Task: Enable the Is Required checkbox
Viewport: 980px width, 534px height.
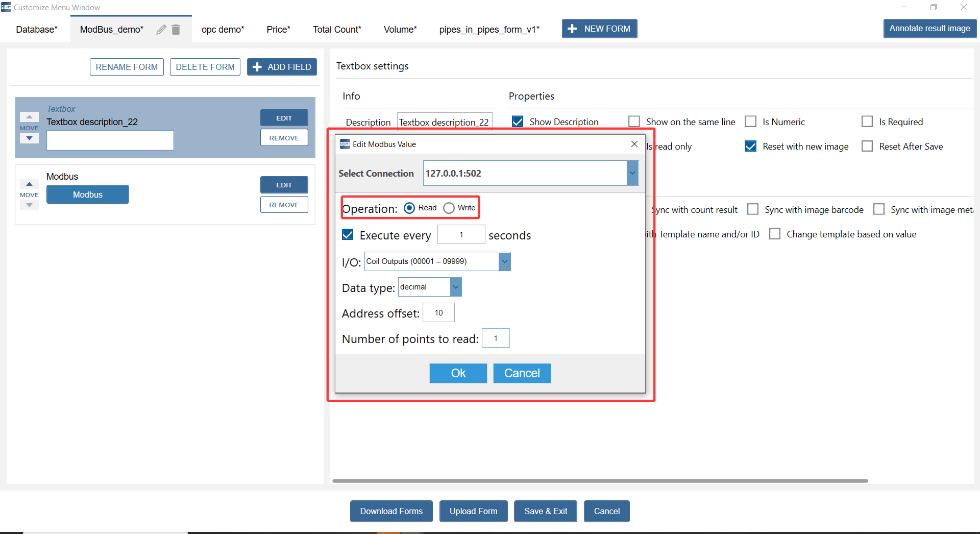Action: (x=867, y=122)
